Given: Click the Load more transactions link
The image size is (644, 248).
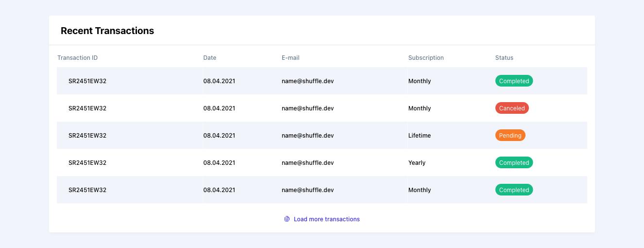Looking at the screenshot, I should [x=326, y=219].
